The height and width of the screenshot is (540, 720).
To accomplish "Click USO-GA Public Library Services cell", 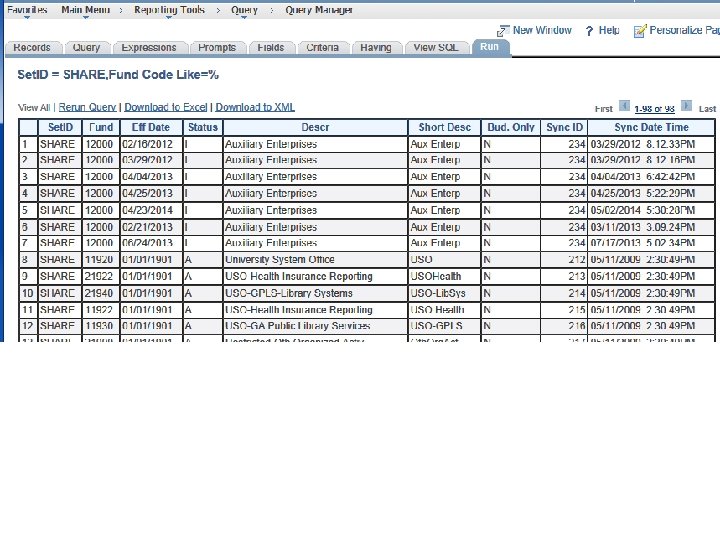I will [x=315, y=326].
